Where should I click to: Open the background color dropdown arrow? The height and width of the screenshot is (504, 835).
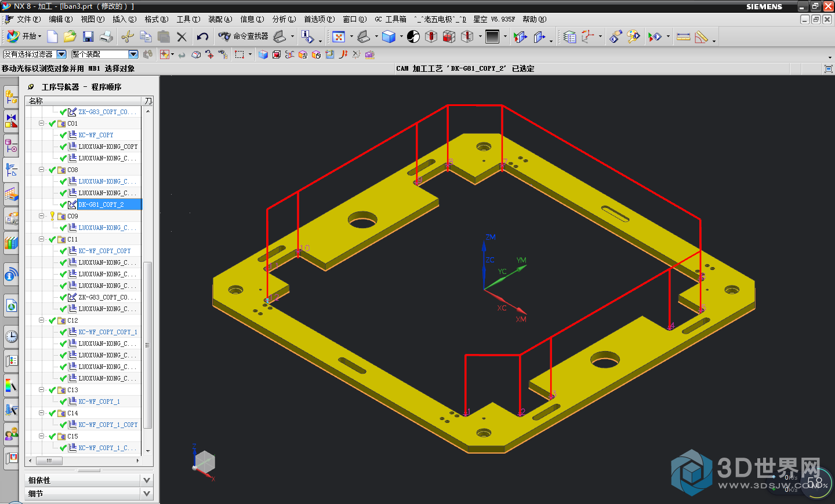tap(505, 36)
